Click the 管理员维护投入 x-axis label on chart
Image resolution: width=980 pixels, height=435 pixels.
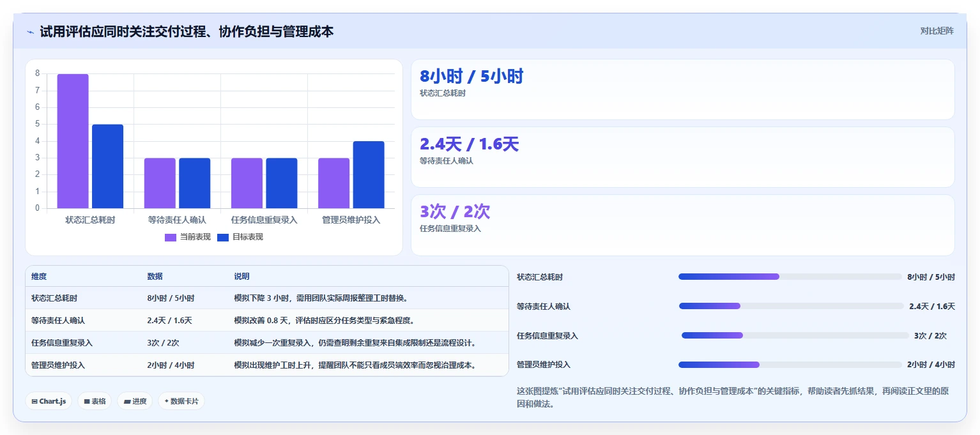pos(351,220)
